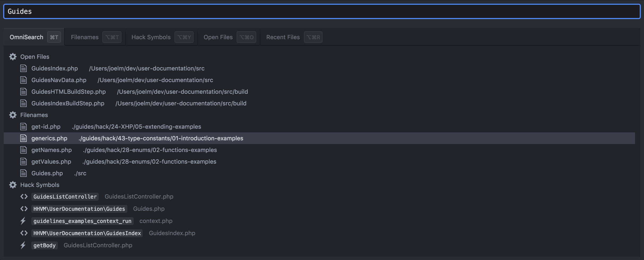The image size is (644, 260).
Task: Click the function bolt icon beside guidelines_examples_context_run
Action: [23, 221]
